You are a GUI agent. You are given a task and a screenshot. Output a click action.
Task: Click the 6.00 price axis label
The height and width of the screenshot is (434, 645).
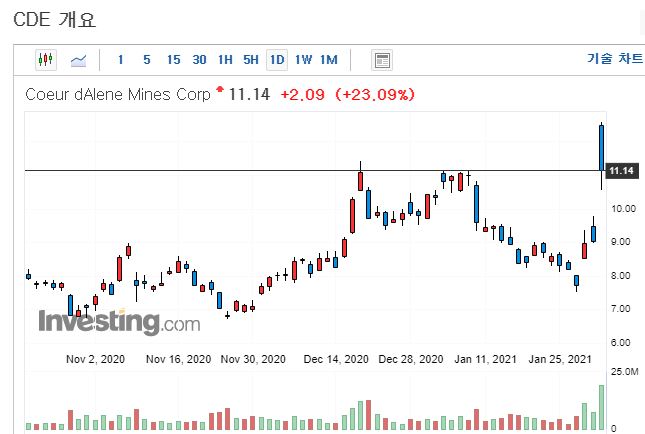pos(621,342)
